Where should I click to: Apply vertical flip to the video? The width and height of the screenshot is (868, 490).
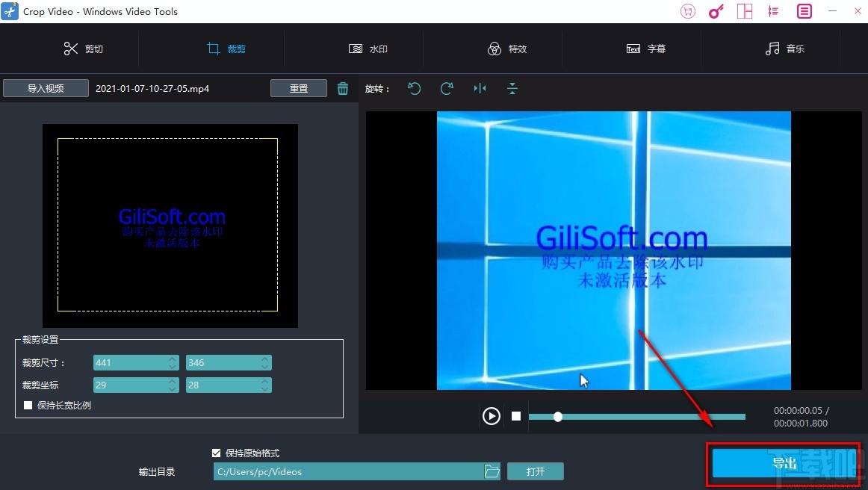click(512, 88)
